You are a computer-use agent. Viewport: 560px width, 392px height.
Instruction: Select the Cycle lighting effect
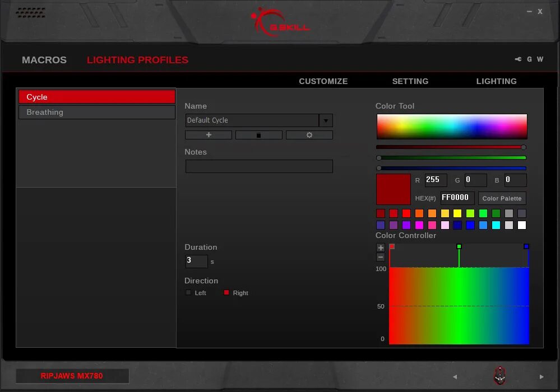click(97, 97)
